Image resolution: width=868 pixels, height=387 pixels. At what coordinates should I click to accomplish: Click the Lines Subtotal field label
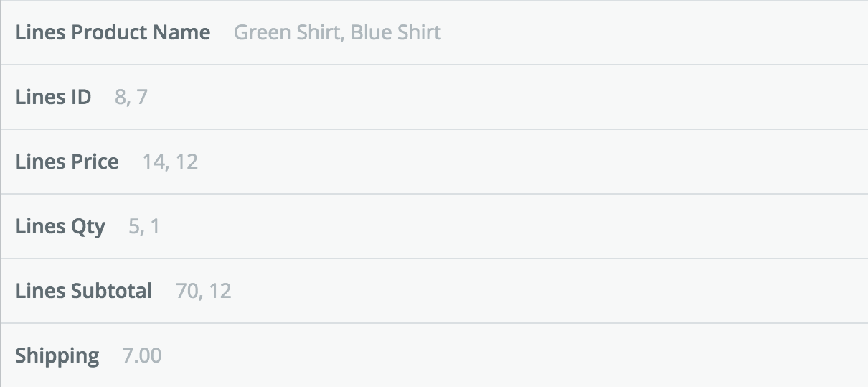(83, 291)
